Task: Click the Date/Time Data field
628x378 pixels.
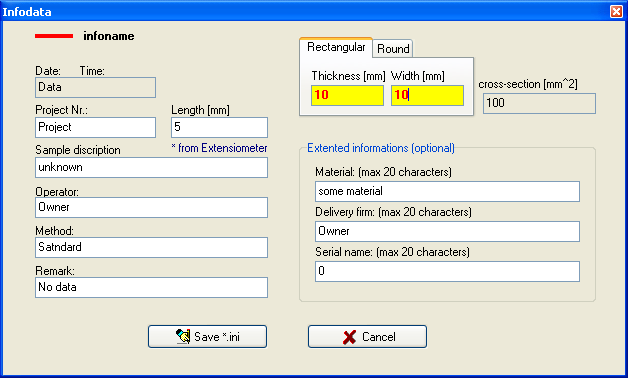Action: [x=95, y=87]
